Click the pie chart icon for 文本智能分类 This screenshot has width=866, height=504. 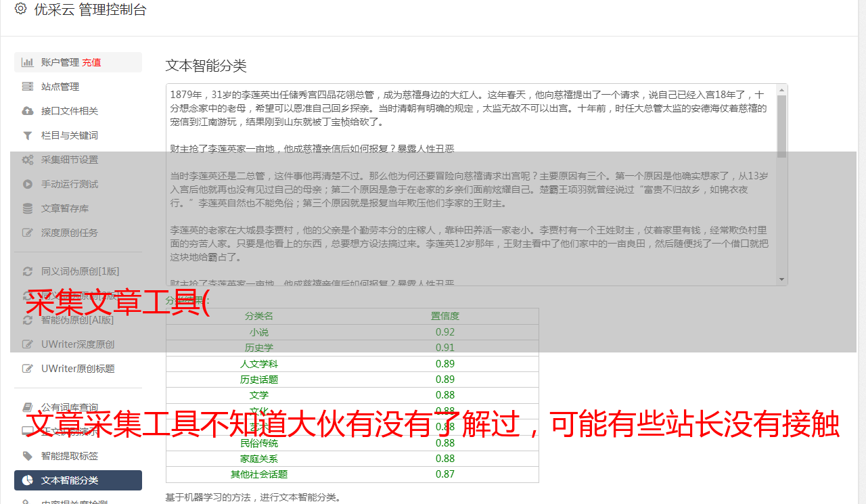tap(28, 480)
